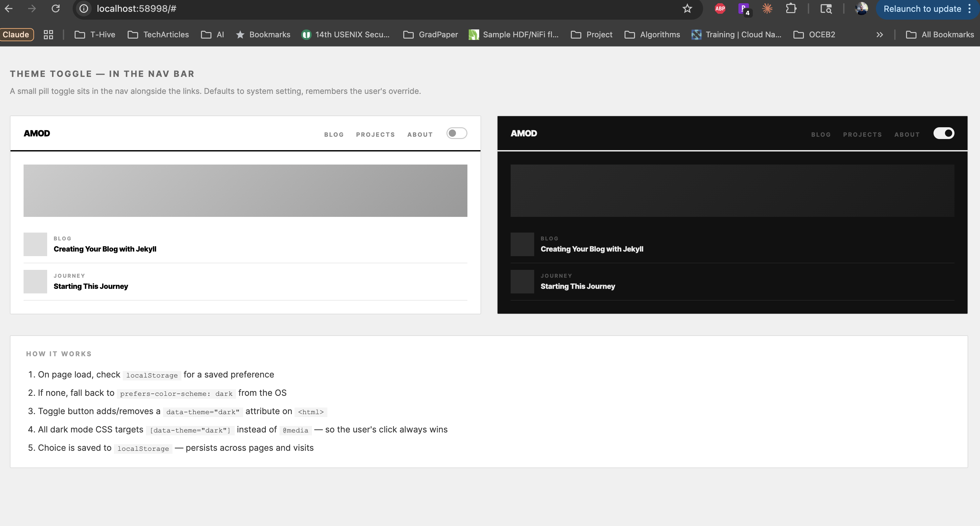
Task: Open Chrome three-dot menu
Action: coord(969,9)
